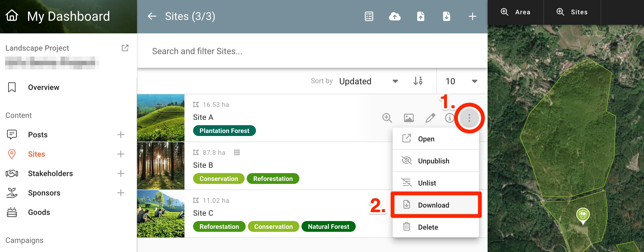Screen dimensions: 644x252
Task: Open the Site B forest thumbnail
Action: click(x=161, y=166)
